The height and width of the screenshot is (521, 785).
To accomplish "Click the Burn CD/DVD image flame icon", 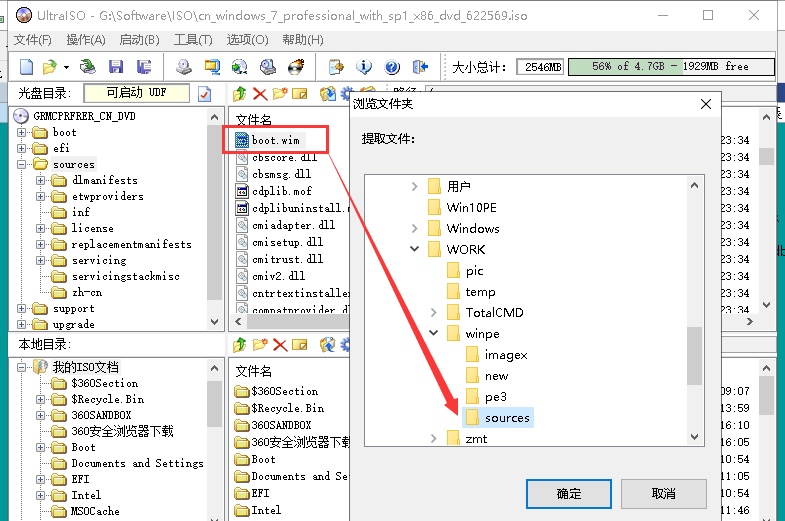I will point(296,67).
